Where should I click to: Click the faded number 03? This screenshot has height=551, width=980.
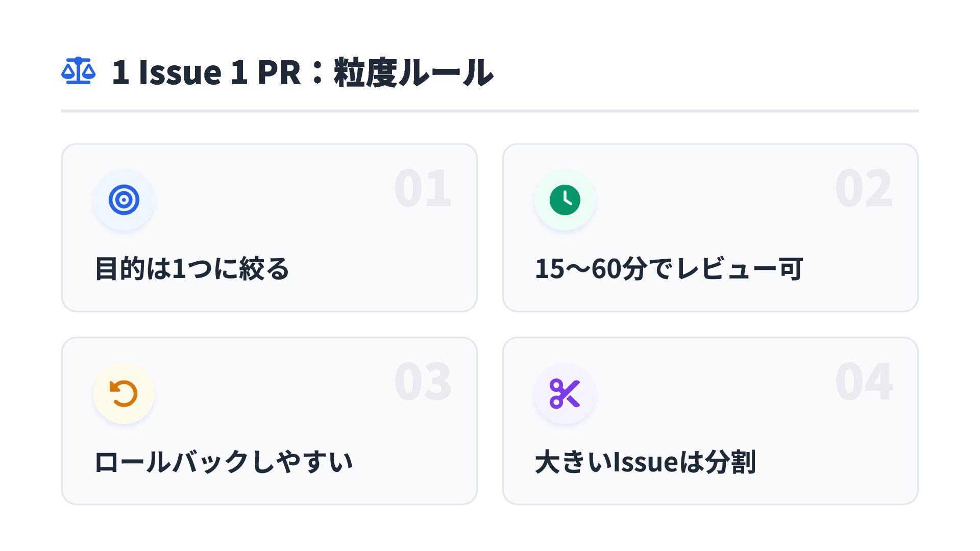pyautogui.click(x=423, y=382)
